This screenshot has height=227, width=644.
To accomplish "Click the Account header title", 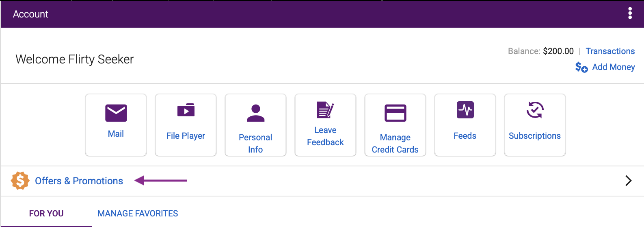I will (x=30, y=14).
